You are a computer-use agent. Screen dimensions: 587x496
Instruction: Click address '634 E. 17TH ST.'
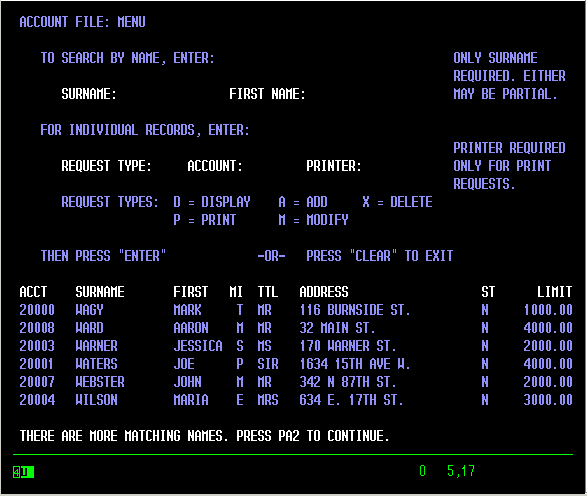(x=352, y=400)
